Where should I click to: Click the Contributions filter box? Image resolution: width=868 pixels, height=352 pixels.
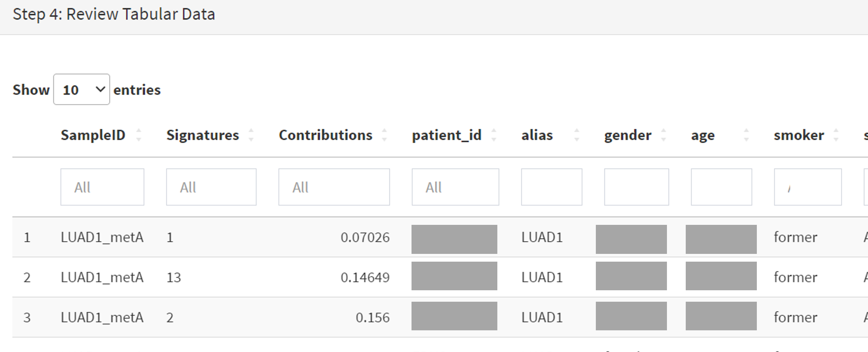tap(334, 187)
